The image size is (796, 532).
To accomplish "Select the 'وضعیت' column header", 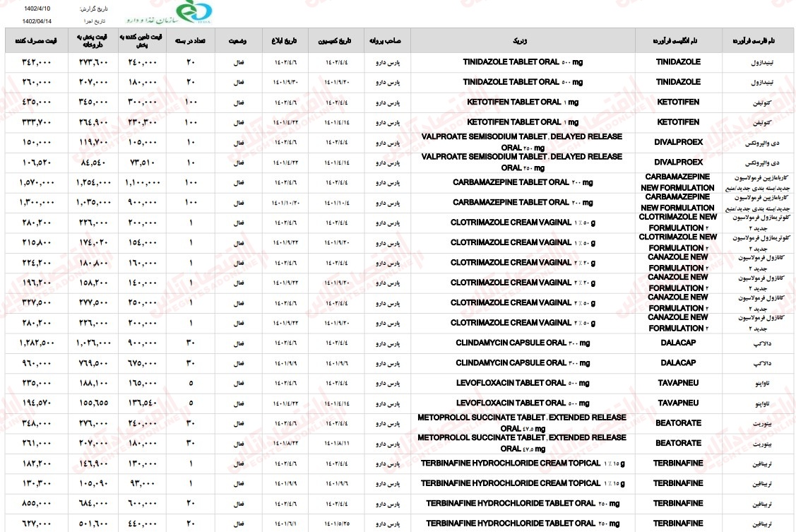I will (x=237, y=41).
